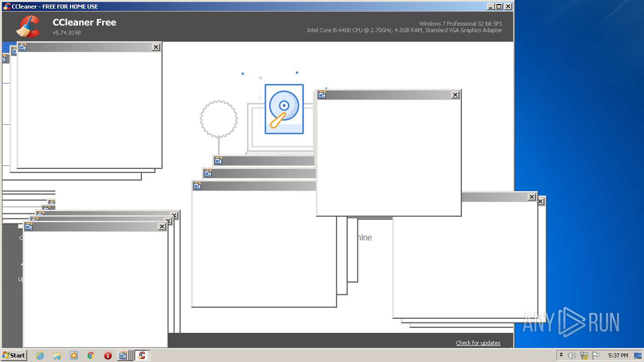Image resolution: width=644 pixels, height=362 pixels.
Task: Open the Action Center flag icon
Action: (x=596, y=355)
